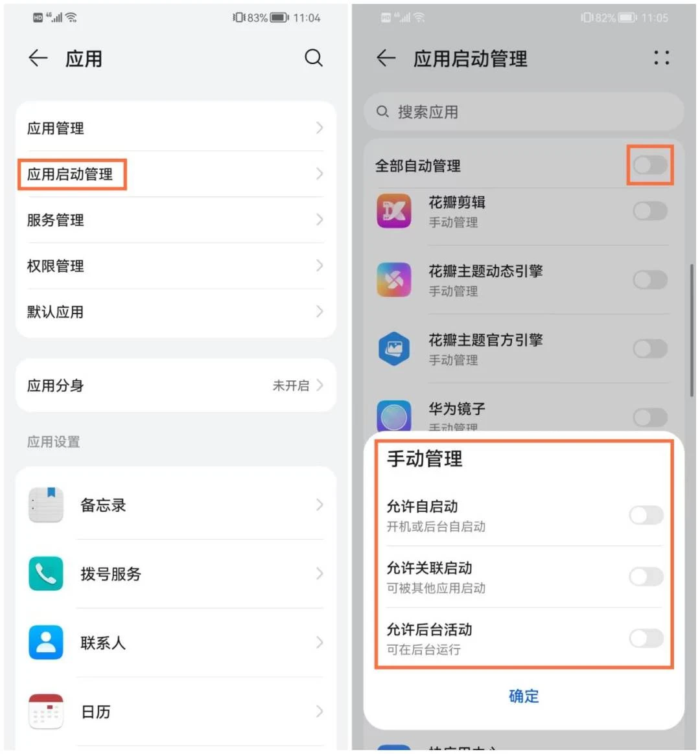The height and width of the screenshot is (754, 700).
Task: Expand the 默认应用 row chevron
Action: point(320,312)
